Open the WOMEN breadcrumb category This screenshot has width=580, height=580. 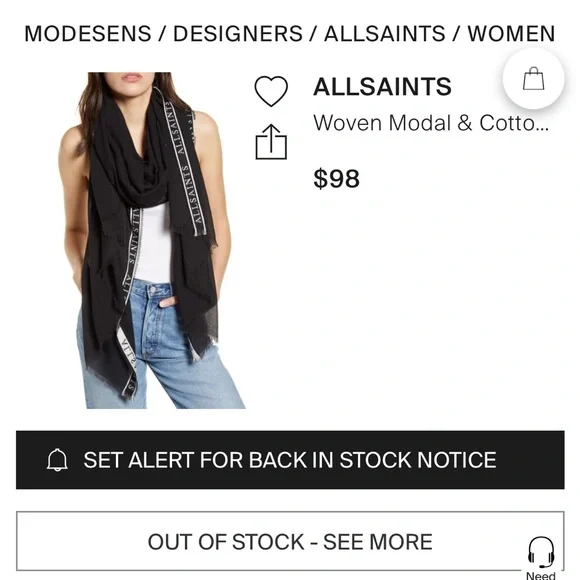click(511, 34)
